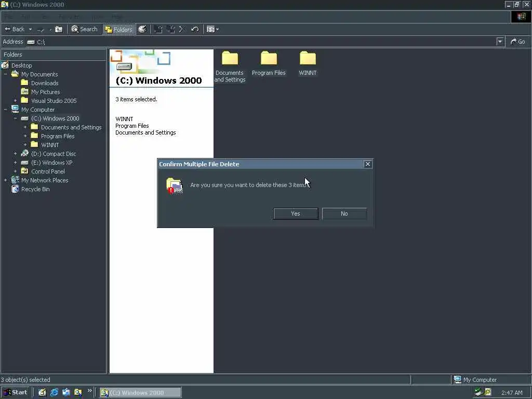532x399 pixels.
Task: Click the fourth quick launch explorer icon
Action: [78, 393]
